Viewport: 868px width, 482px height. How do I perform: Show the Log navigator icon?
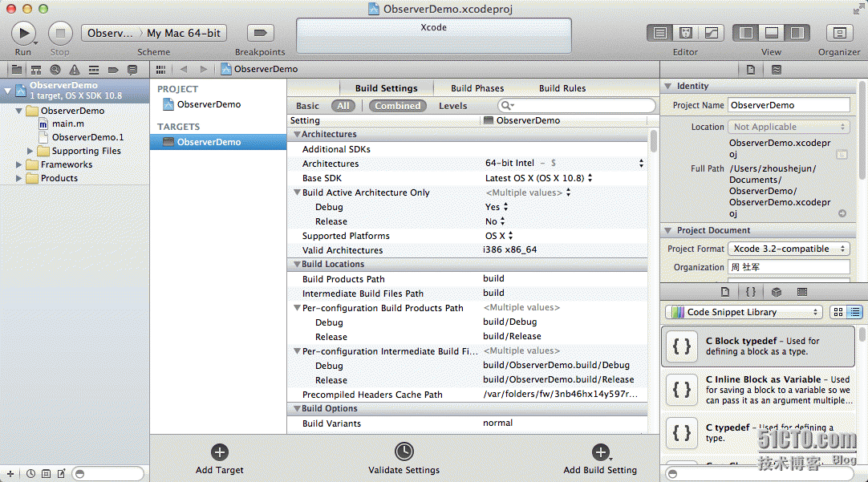132,70
